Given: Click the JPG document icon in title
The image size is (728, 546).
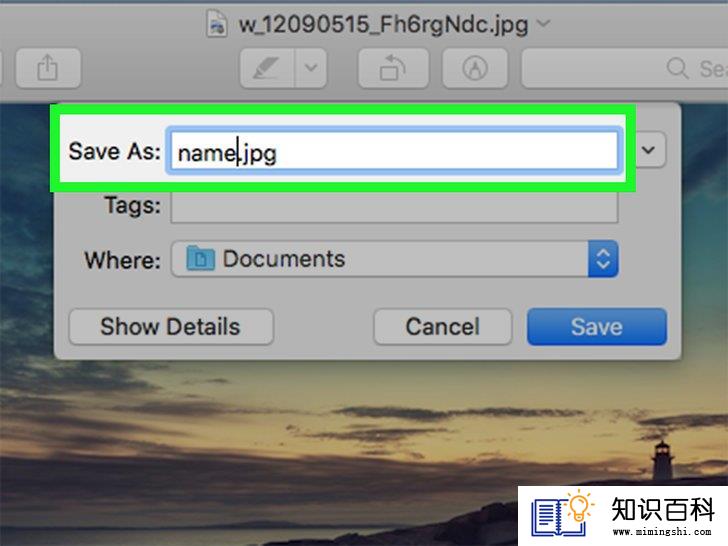Looking at the screenshot, I should [x=216, y=23].
